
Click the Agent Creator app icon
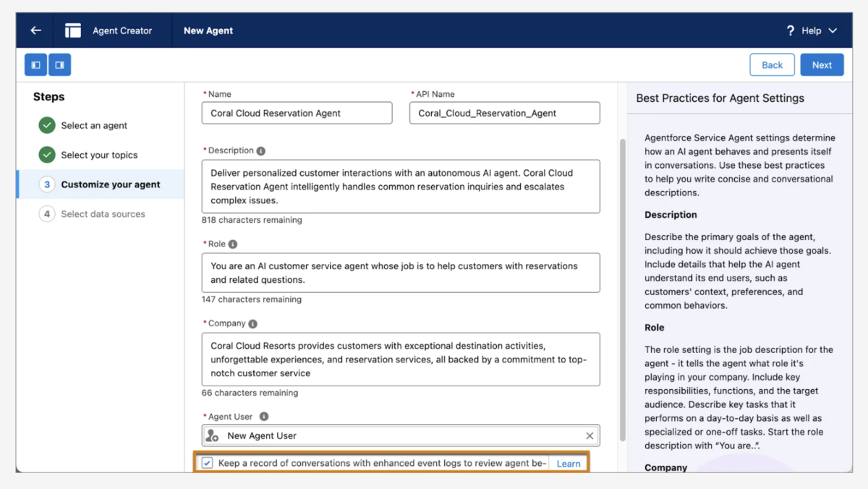click(x=72, y=30)
